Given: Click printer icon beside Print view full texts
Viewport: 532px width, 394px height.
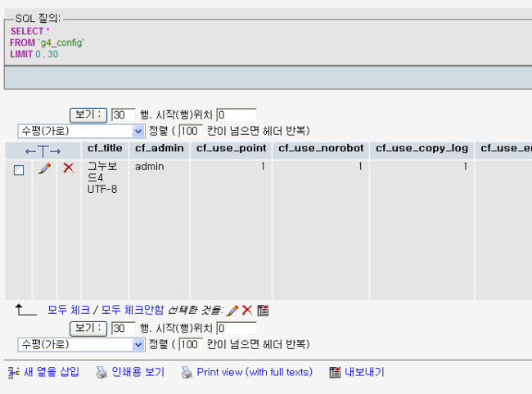Looking at the screenshot, I should pos(187,372).
